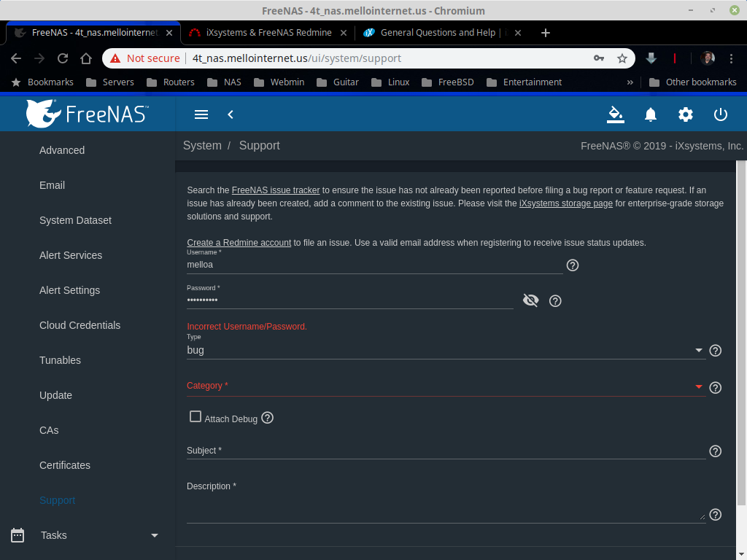Click the browser back arrow
Image resolution: width=747 pixels, height=560 pixels.
16,58
